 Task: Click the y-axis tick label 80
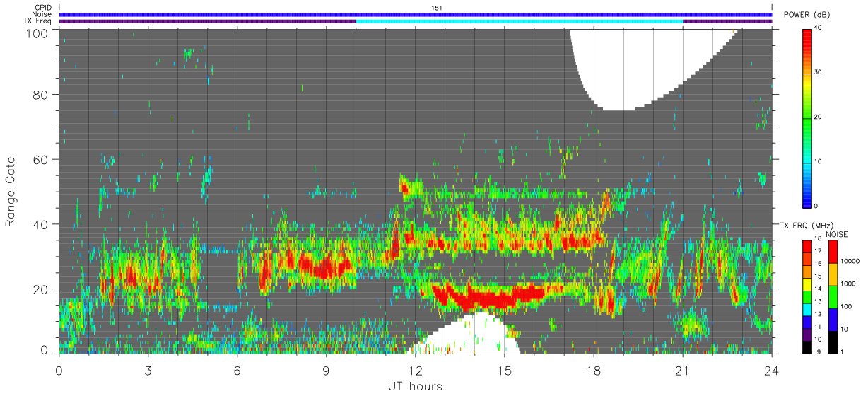tap(41, 95)
